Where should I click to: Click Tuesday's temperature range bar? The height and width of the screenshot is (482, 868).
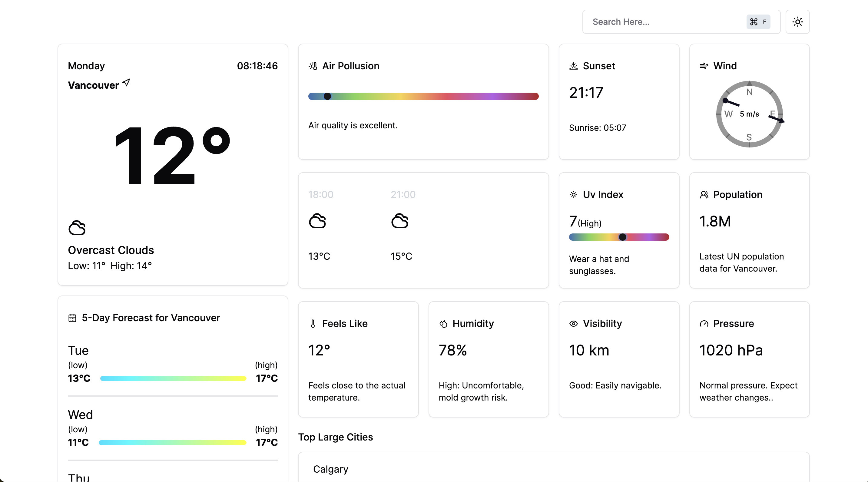point(173,378)
